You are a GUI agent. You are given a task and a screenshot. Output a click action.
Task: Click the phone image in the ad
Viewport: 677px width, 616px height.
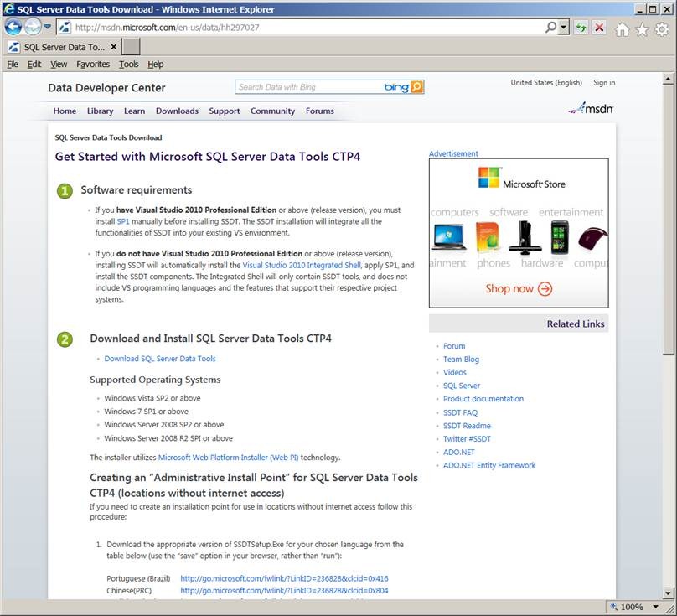pyautogui.click(x=560, y=237)
